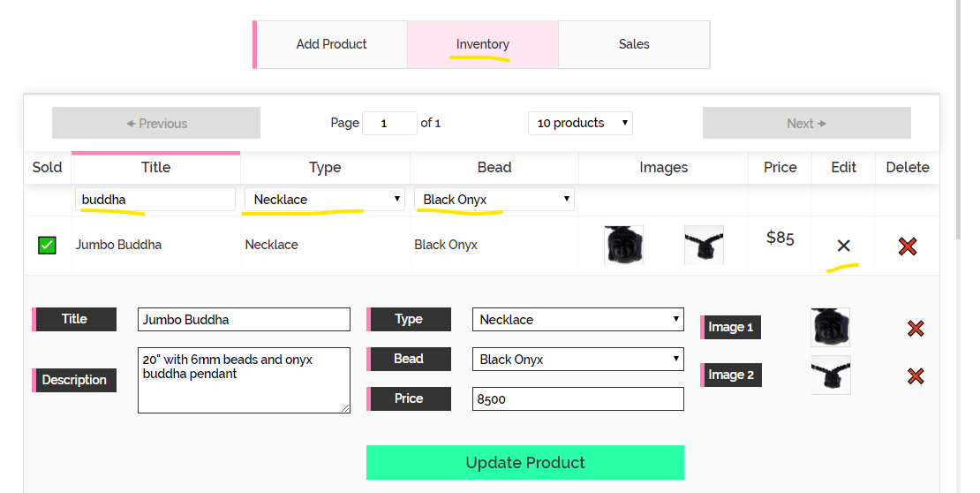Click the Update Product button
The width and height of the screenshot is (980, 493).
tap(524, 462)
